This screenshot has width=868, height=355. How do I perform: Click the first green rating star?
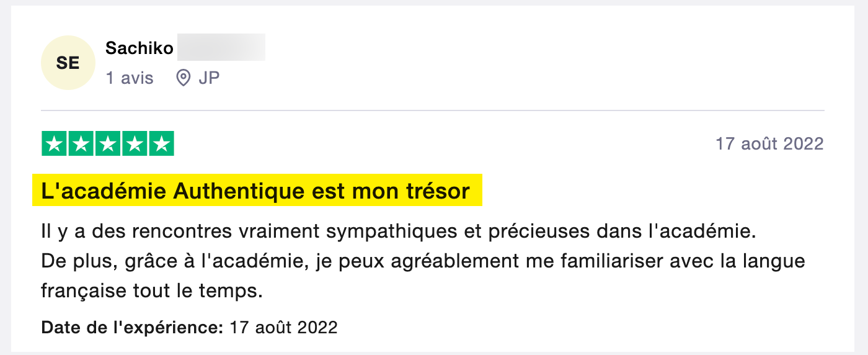[x=54, y=144]
